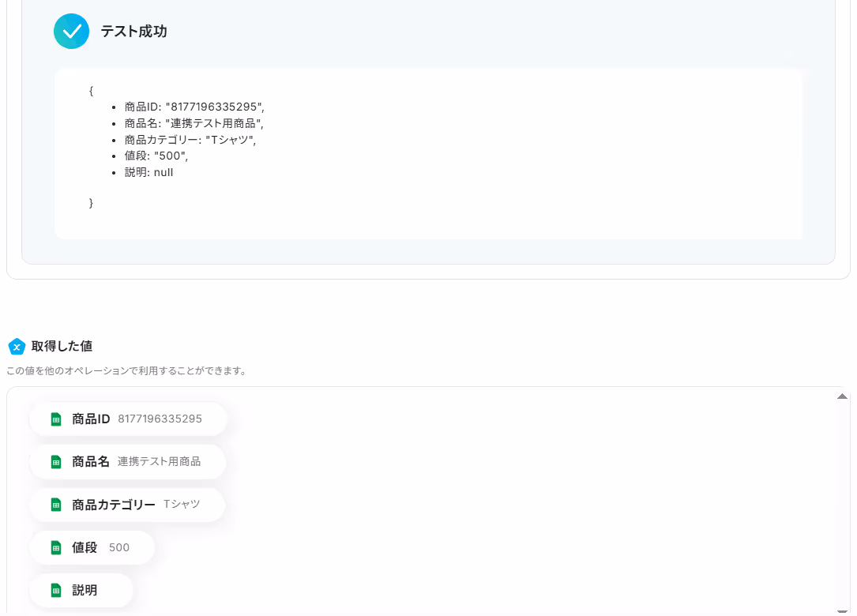Viewport: 857px width, 616px height.
Task: Click the Sheets icon beside 商品カテゴリー
Action: [56, 505]
